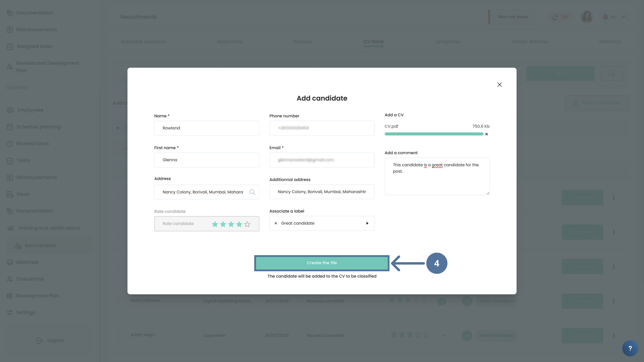Image resolution: width=644 pixels, height=362 pixels.
Task: Open Training and certifications
Action: click(43, 228)
